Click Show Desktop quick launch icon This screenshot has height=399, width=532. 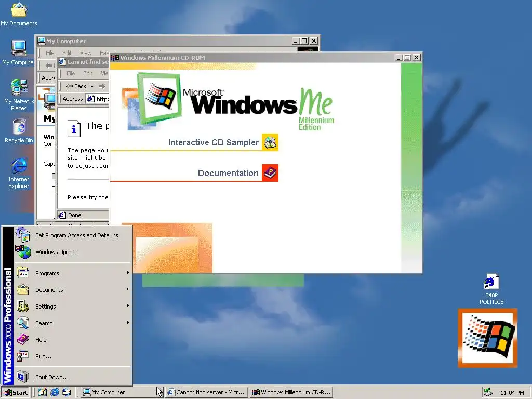(43, 393)
